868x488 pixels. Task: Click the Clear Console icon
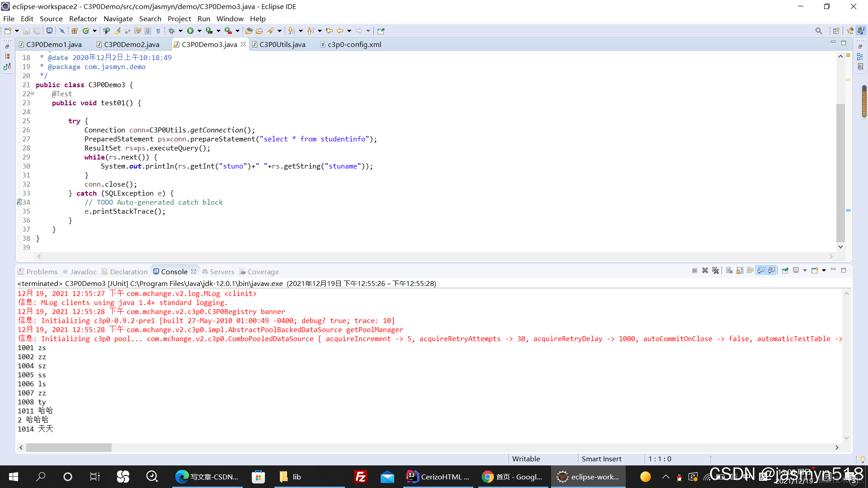pyautogui.click(x=729, y=271)
